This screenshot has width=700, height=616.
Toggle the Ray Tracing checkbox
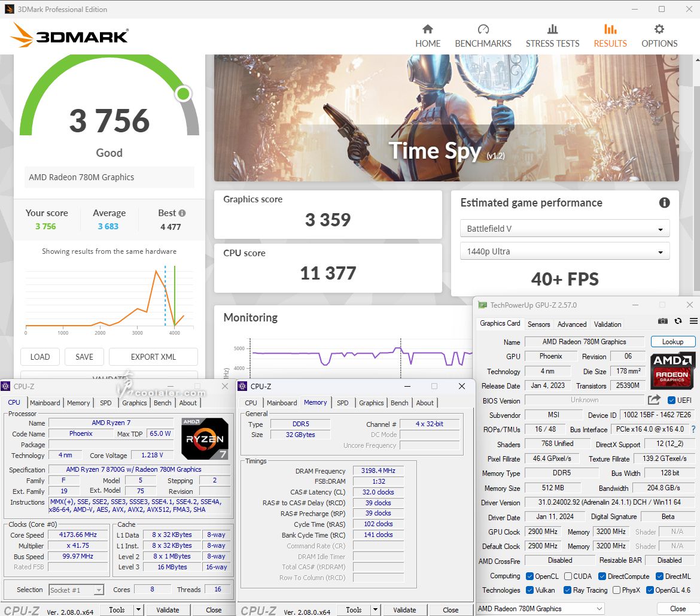(567, 590)
